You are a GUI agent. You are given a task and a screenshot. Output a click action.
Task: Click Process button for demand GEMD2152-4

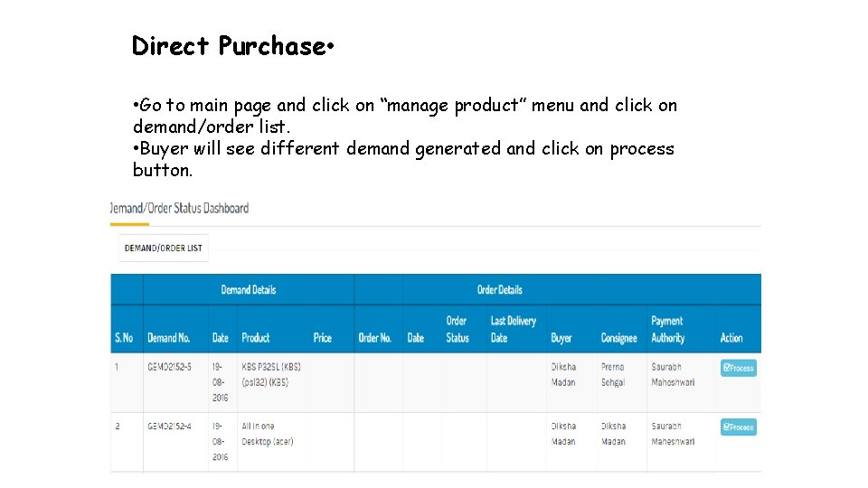coord(738,427)
